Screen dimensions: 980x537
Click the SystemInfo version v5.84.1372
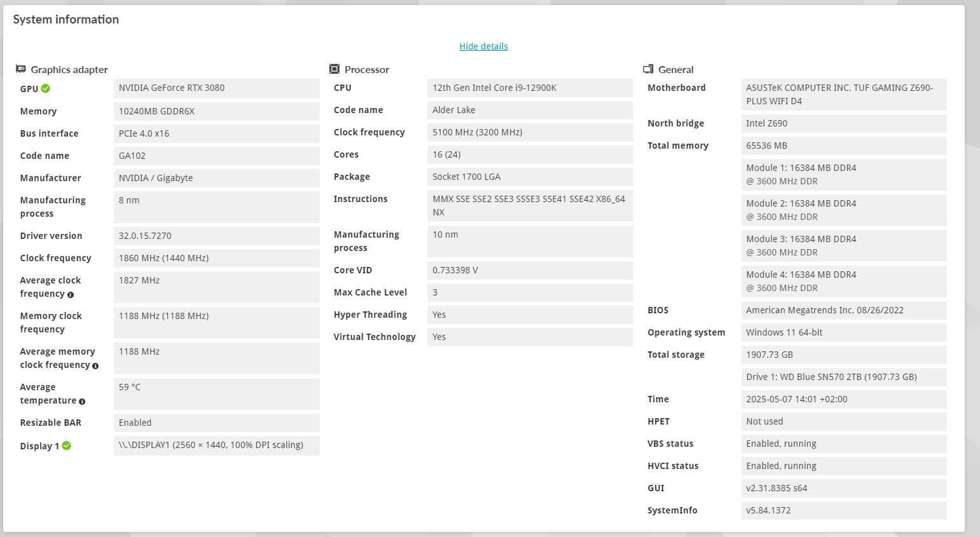coord(844,510)
